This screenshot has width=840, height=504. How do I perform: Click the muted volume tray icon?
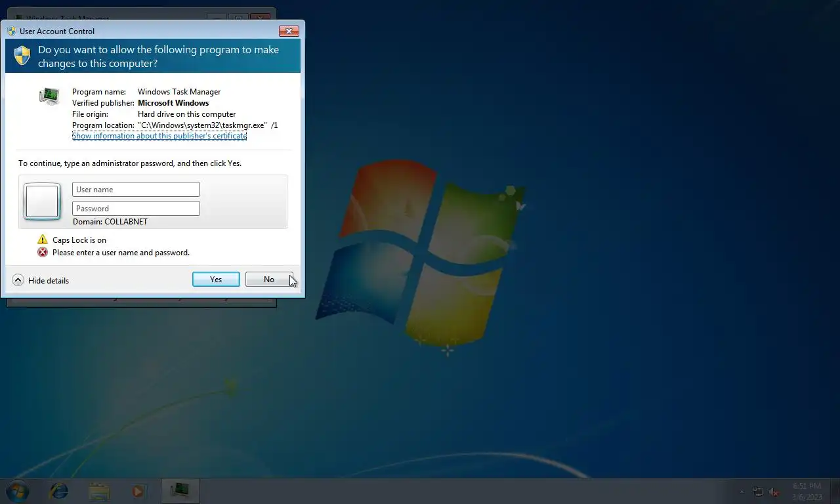click(x=774, y=492)
